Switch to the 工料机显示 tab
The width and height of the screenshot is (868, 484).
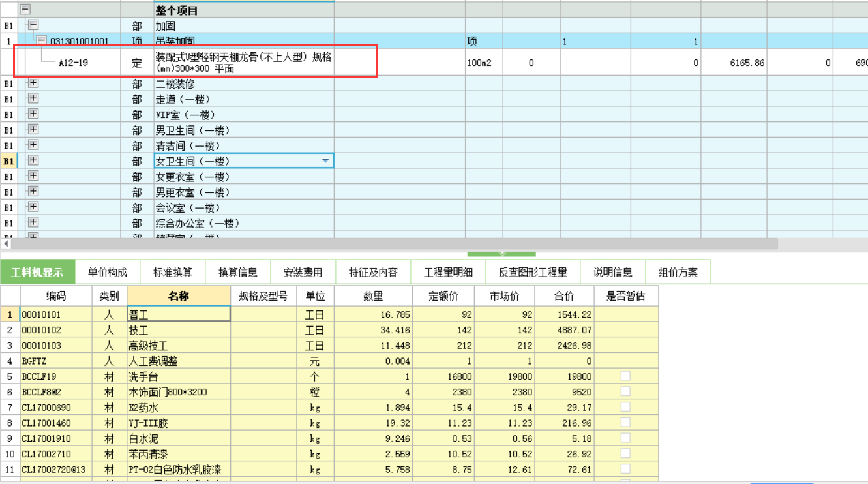pos(38,272)
